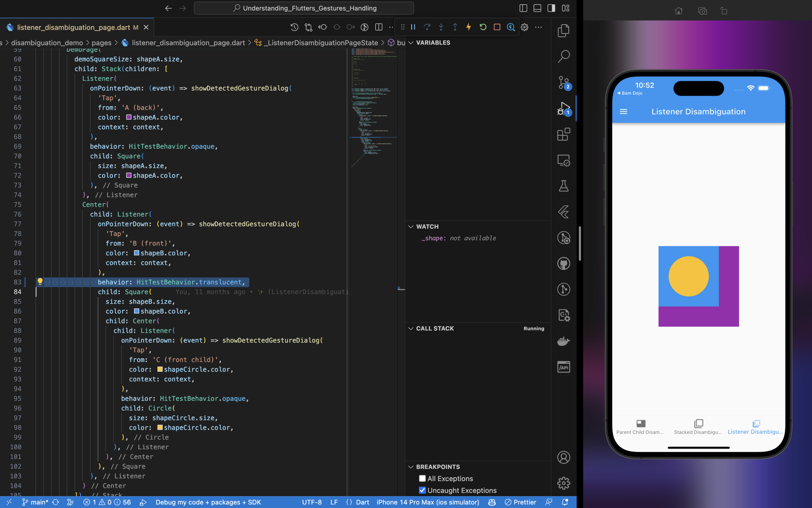Toggle the secondary side bar layout button

coord(551,8)
